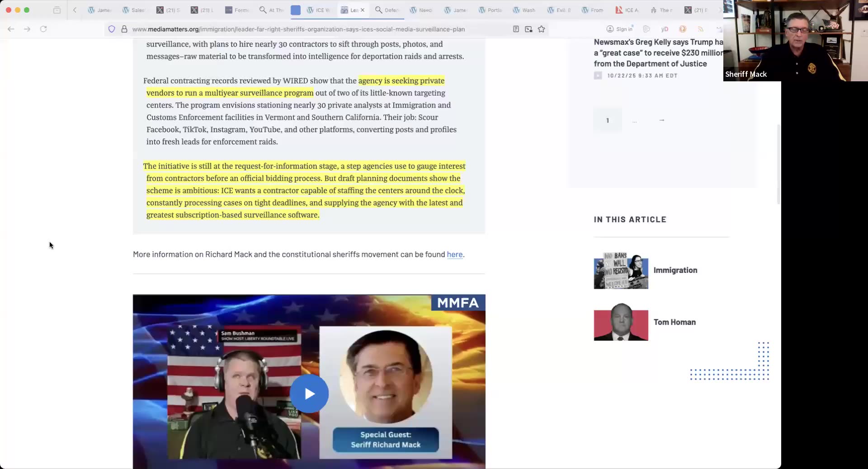Click the Tom Homan portrait thumbnail
The width and height of the screenshot is (868, 469).
point(621,322)
